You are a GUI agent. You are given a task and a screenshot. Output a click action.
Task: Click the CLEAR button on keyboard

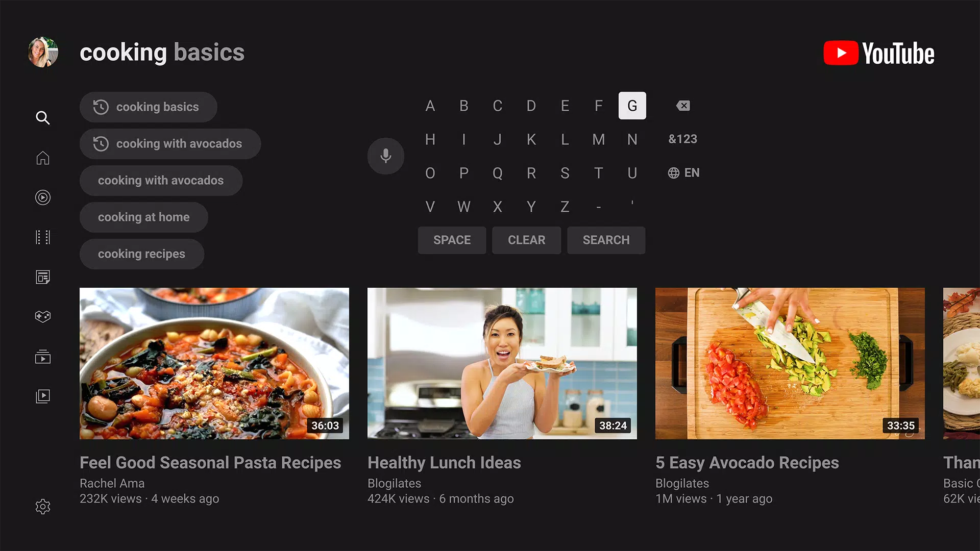tap(526, 240)
